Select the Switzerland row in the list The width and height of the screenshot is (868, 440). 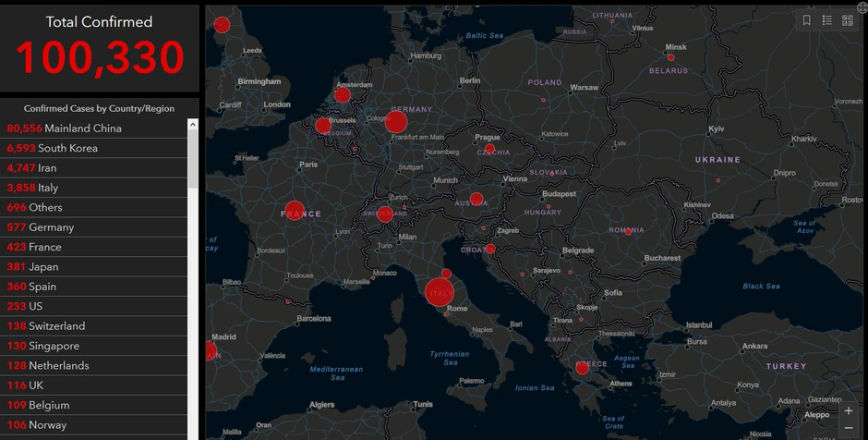point(92,326)
